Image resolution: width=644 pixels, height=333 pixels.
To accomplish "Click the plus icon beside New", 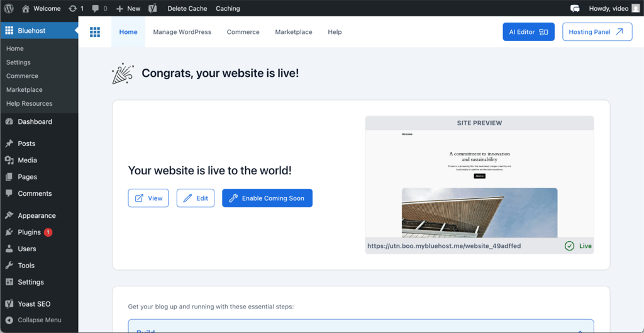I will coord(119,8).
